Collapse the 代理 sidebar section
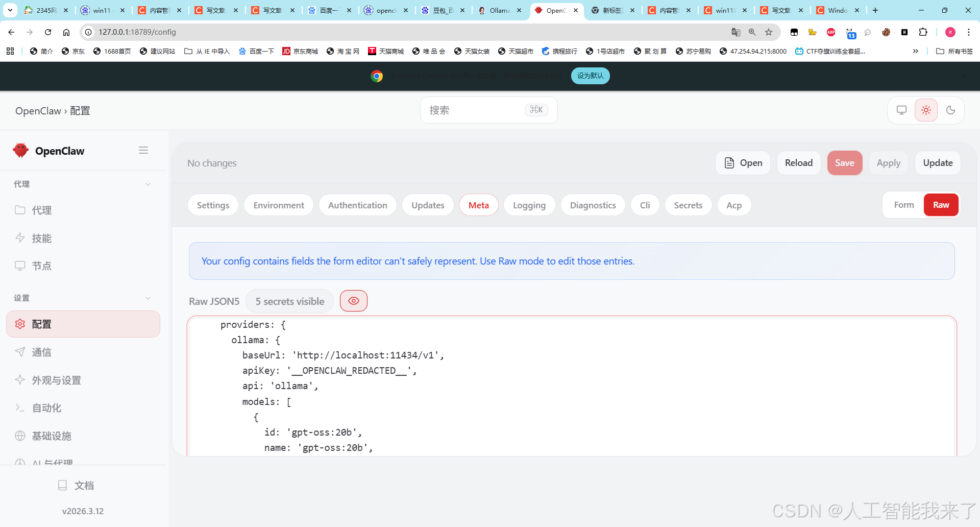Image resolution: width=980 pixels, height=527 pixels. click(x=148, y=184)
